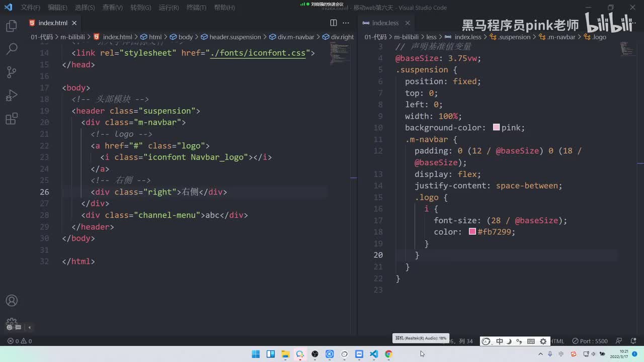Viewport: 644px width, 362px height.
Task: Open the Accounts menu in the activity bar
Action: point(12,301)
